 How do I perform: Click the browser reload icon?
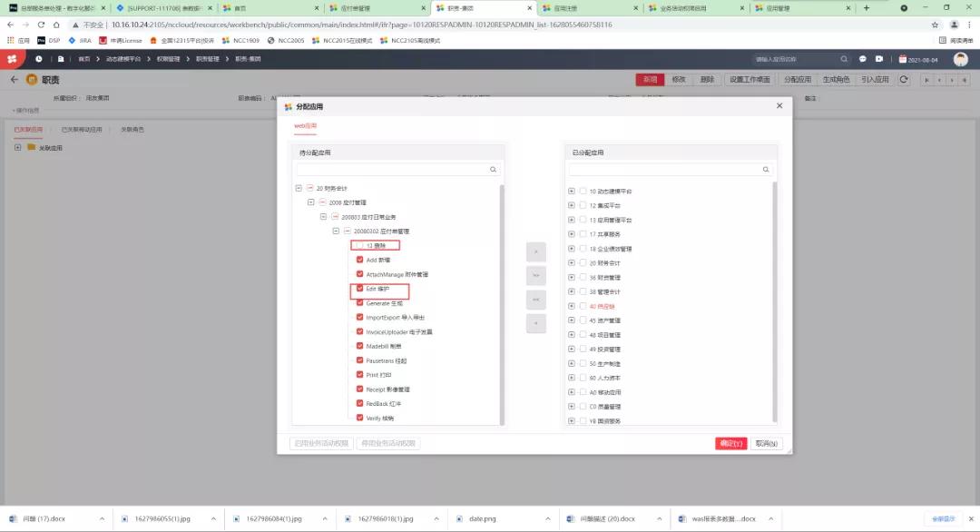pos(41,25)
